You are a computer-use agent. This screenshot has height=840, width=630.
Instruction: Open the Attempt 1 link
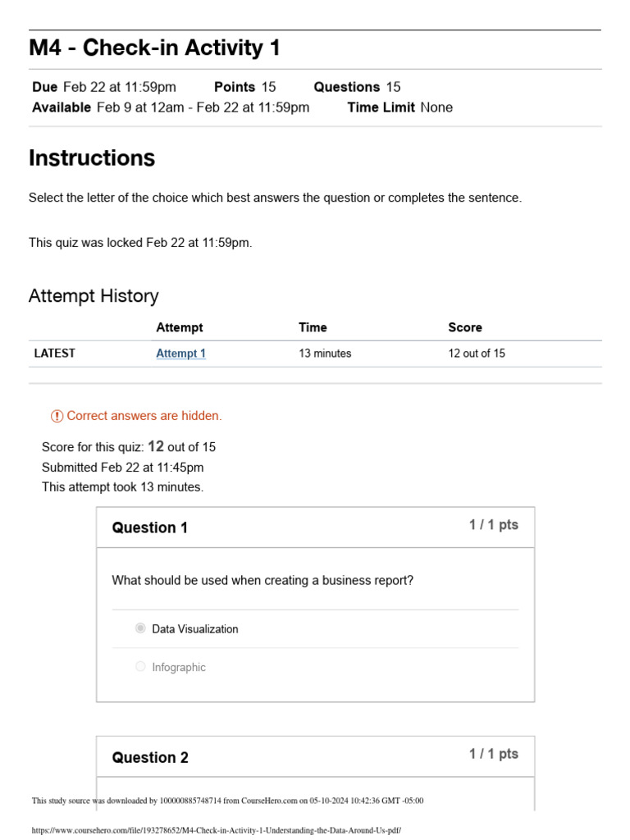tap(180, 354)
